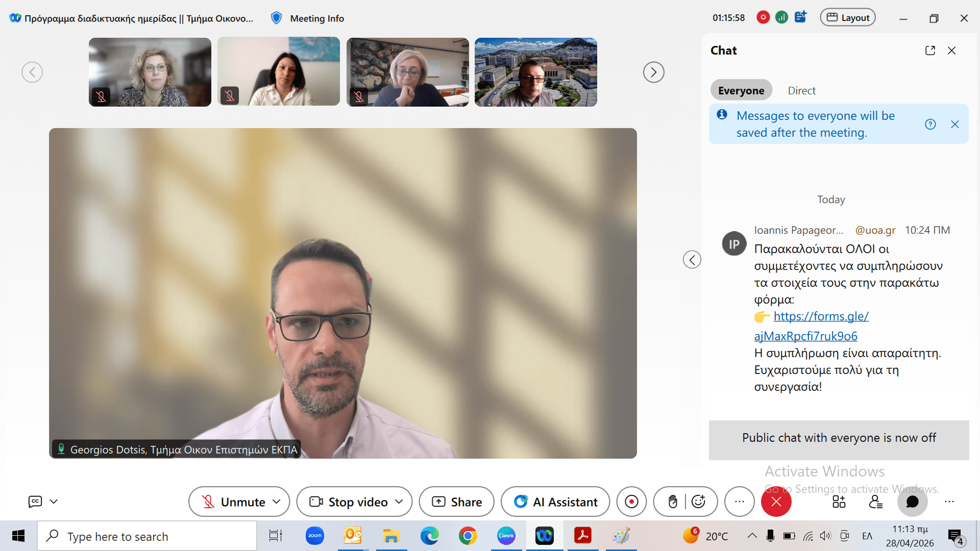The height and width of the screenshot is (551, 980).
Task: Toggle the Chat panel speech bubble icon
Action: click(x=913, y=502)
